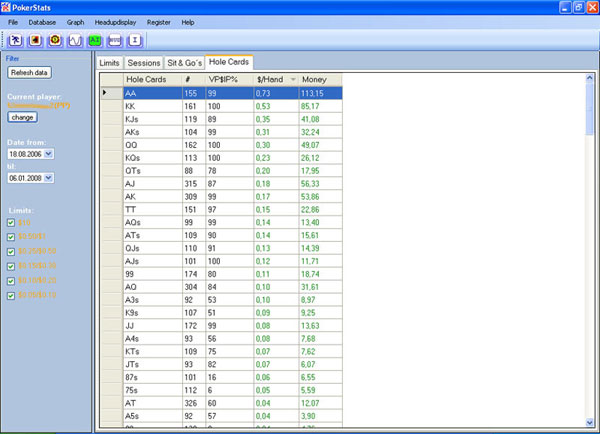Screen dimensions: 600x434
Task: Open the File menu
Action: click(x=13, y=22)
